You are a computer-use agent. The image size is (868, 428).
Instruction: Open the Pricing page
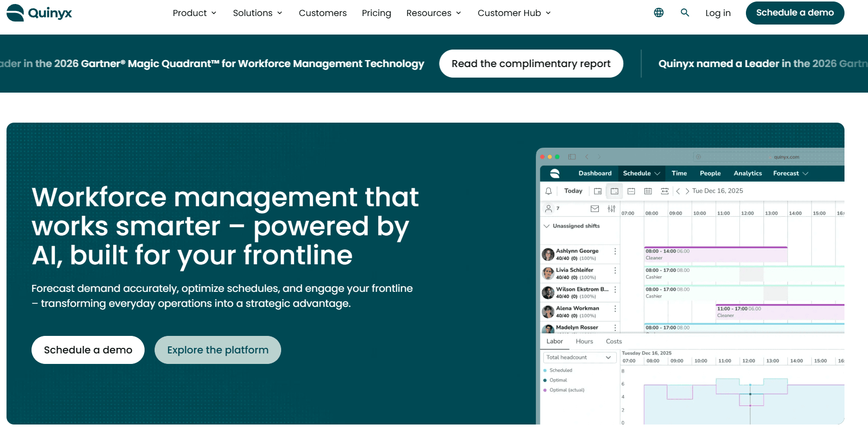pos(376,13)
